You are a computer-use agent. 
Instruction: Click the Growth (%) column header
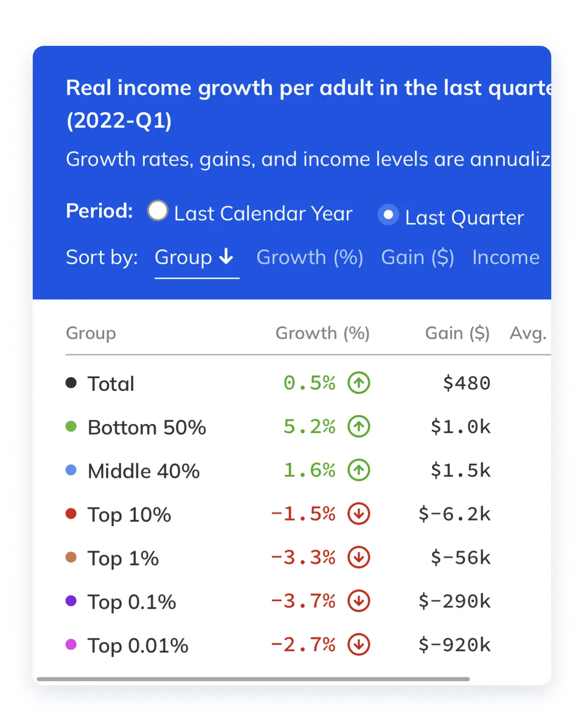[x=322, y=333]
